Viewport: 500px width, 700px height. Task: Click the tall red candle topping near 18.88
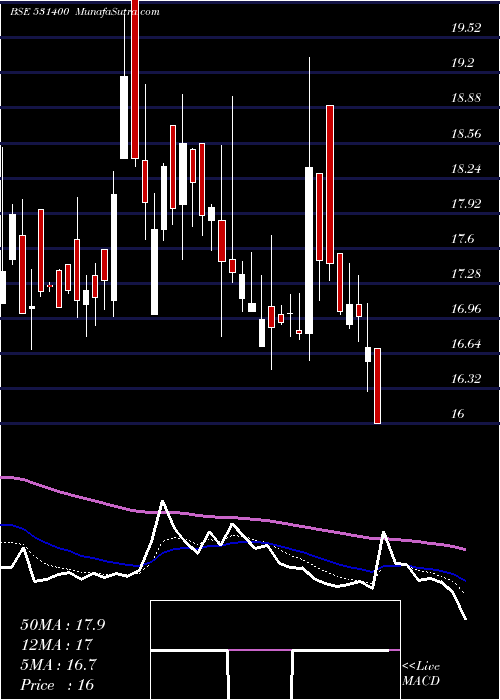point(330,184)
